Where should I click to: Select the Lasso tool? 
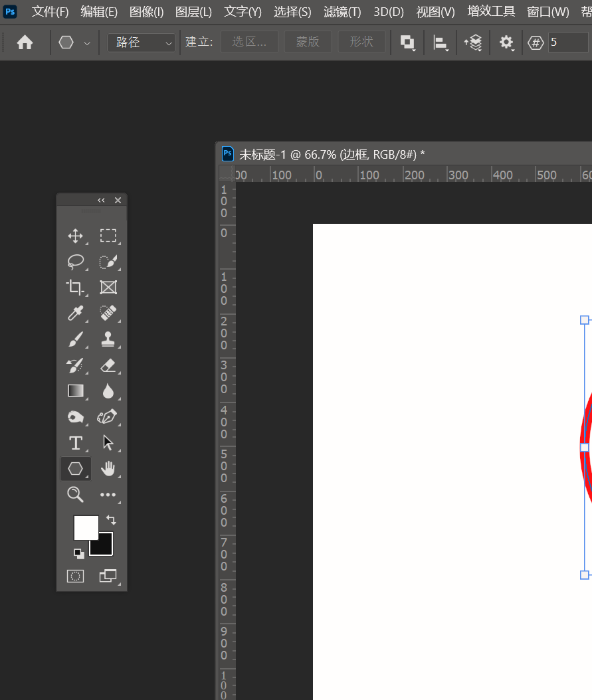[76, 262]
